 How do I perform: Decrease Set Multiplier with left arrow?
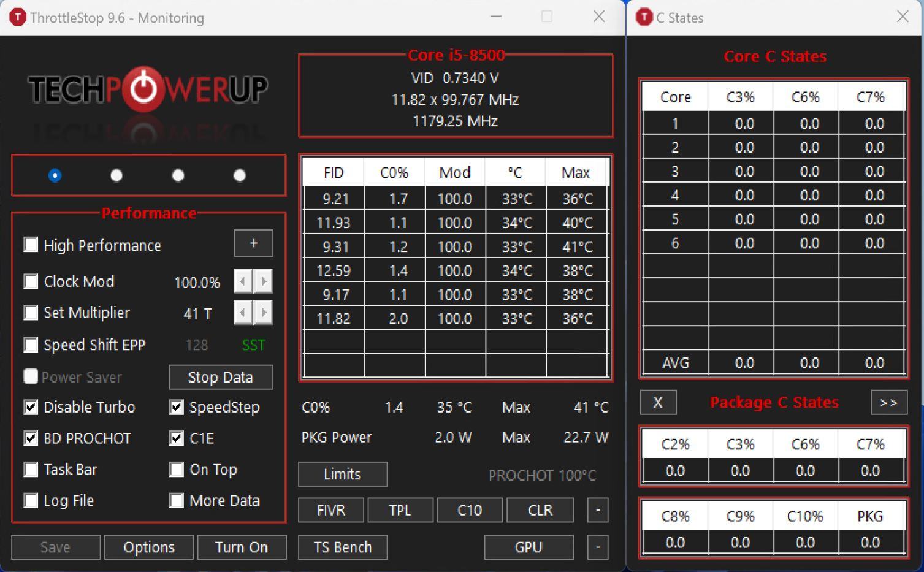click(x=243, y=313)
